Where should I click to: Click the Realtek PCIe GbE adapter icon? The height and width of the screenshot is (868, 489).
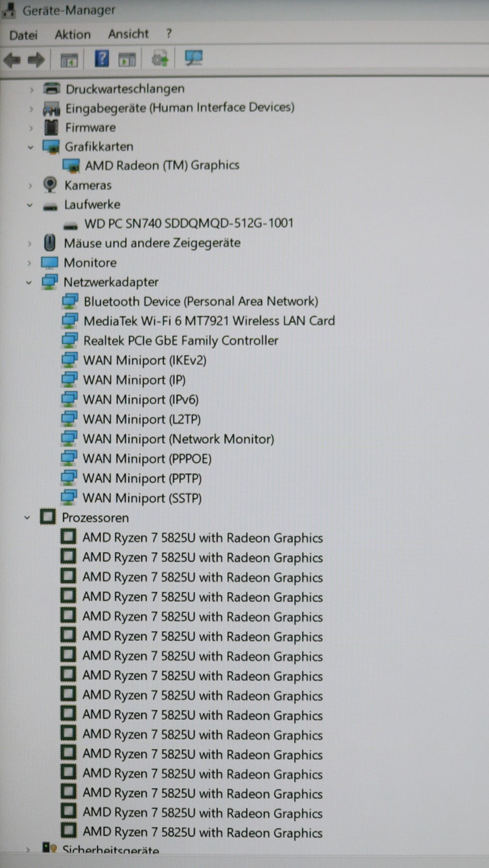(70, 341)
